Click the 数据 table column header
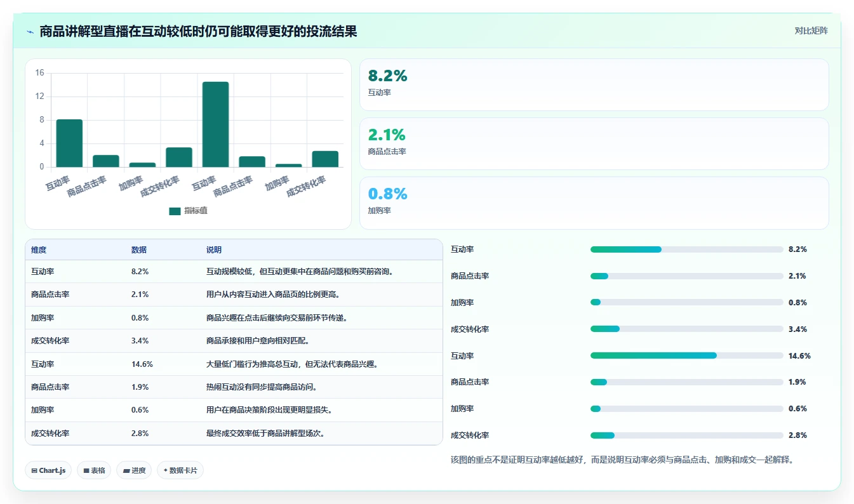Screen dimensions: 854x504 click(139, 250)
